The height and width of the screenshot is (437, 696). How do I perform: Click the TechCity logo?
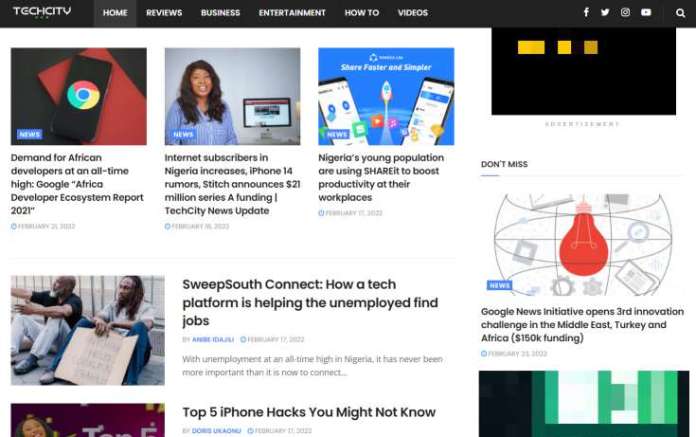(x=42, y=12)
